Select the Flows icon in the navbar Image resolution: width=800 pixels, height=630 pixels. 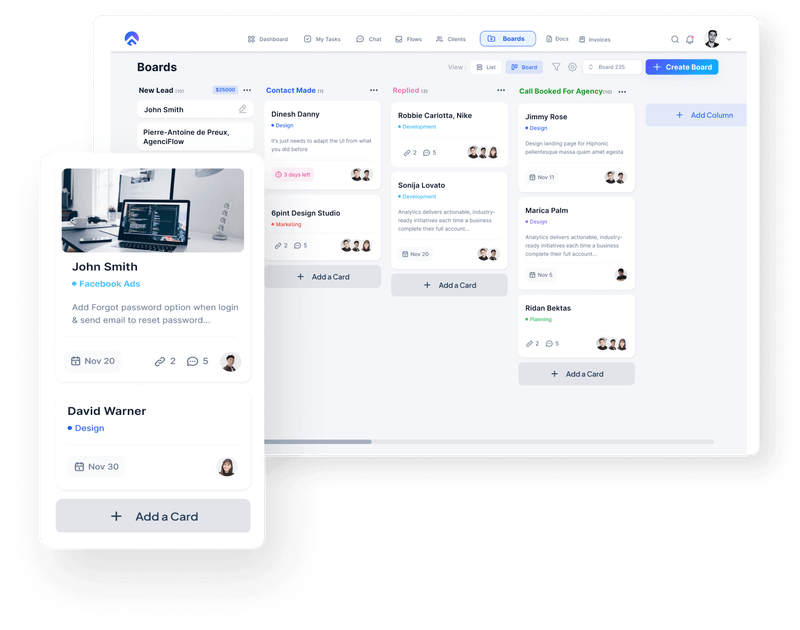(398, 38)
